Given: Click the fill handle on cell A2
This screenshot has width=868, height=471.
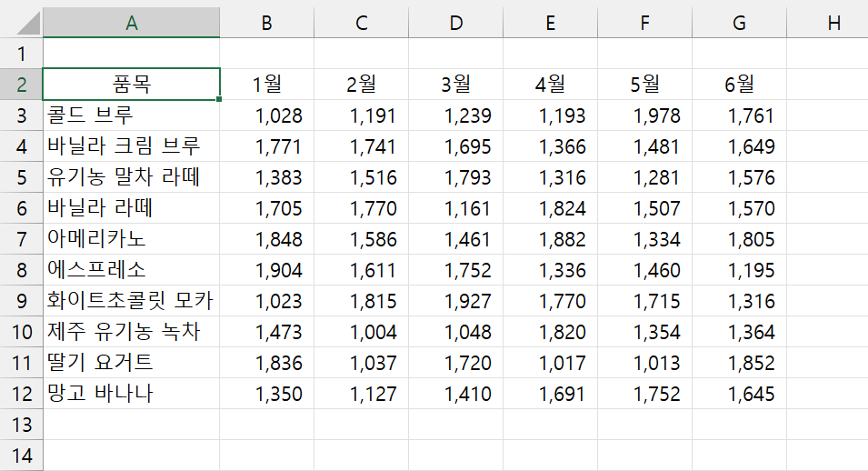Looking at the screenshot, I should point(220,99).
